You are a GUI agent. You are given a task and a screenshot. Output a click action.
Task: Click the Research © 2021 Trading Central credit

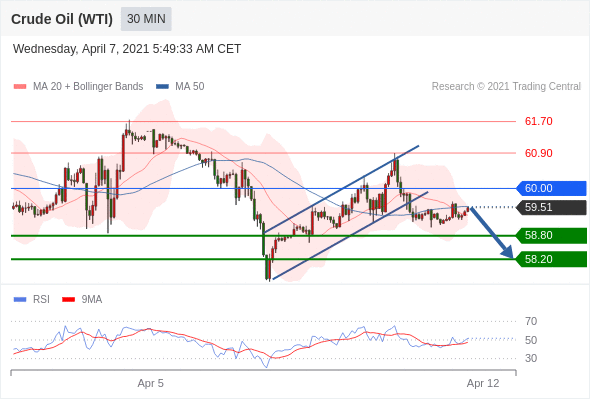point(506,87)
